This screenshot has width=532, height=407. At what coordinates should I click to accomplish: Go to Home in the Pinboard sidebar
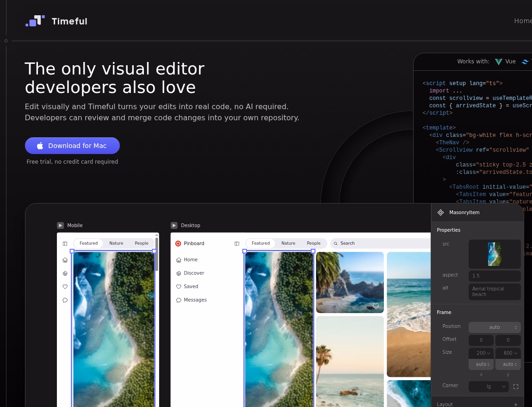[186, 260]
